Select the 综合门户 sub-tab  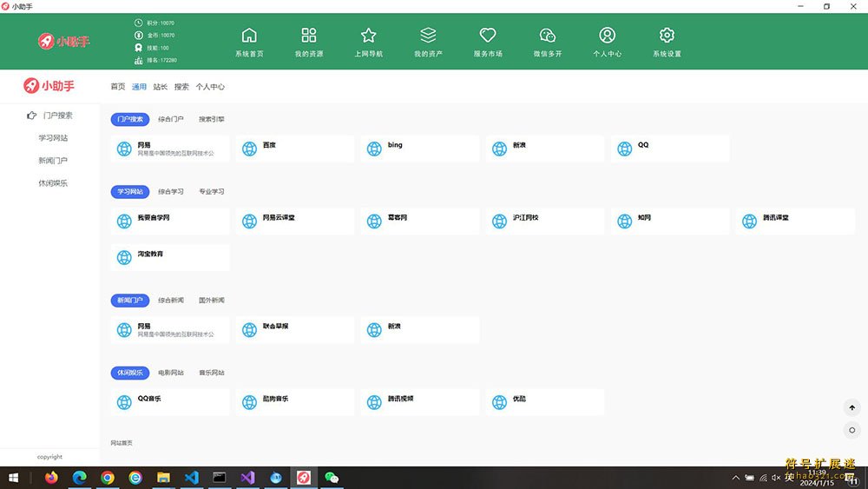click(171, 119)
